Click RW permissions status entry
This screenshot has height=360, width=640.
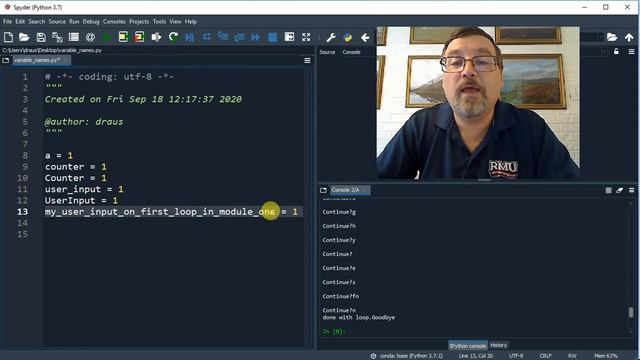tap(572, 356)
